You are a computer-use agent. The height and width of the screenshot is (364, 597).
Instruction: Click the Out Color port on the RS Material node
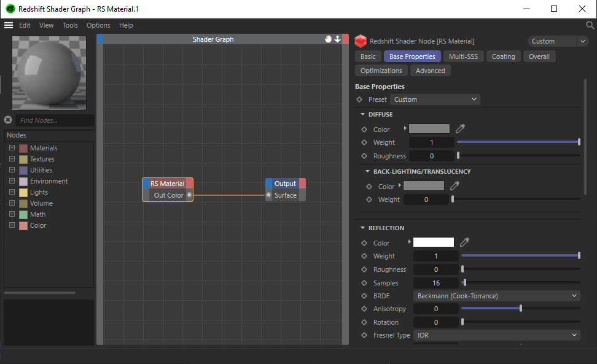[x=189, y=195]
